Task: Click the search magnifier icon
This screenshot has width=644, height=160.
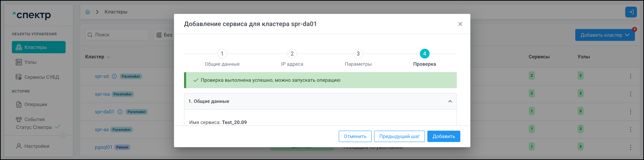Action: pyautogui.click(x=90, y=35)
